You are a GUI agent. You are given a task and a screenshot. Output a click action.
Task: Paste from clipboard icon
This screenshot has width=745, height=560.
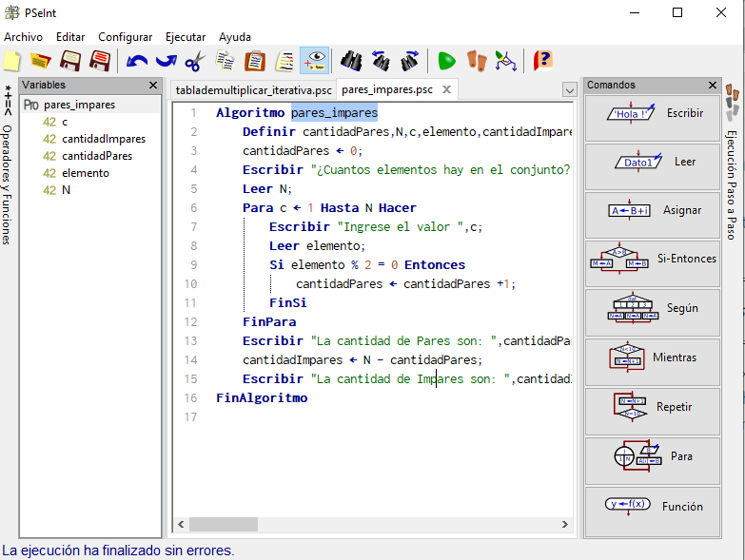[255, 61]
